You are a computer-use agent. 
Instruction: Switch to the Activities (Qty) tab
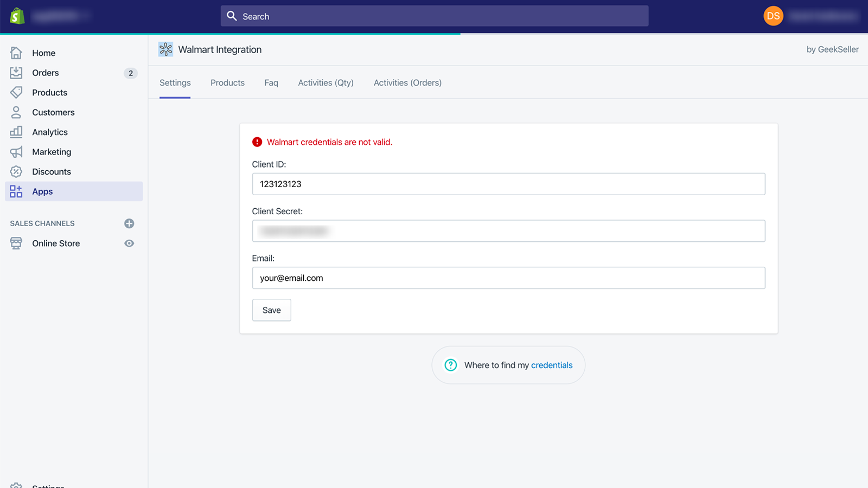325,83
